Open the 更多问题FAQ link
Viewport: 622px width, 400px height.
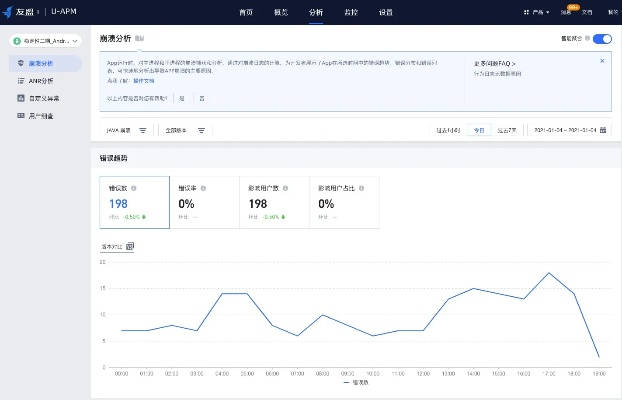tap(493, 62)
